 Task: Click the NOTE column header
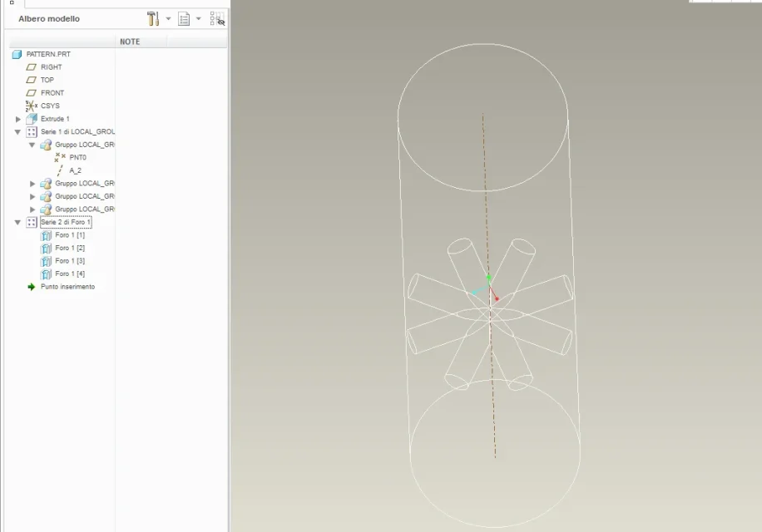(130, 42)
